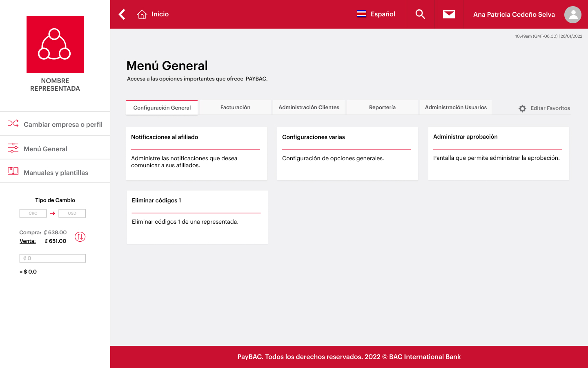The width and height of the screenshot is (588, 368).
Task: Open the Notificaciones al afiliado card
Action: pyautogui.click(x=196, y=153)
